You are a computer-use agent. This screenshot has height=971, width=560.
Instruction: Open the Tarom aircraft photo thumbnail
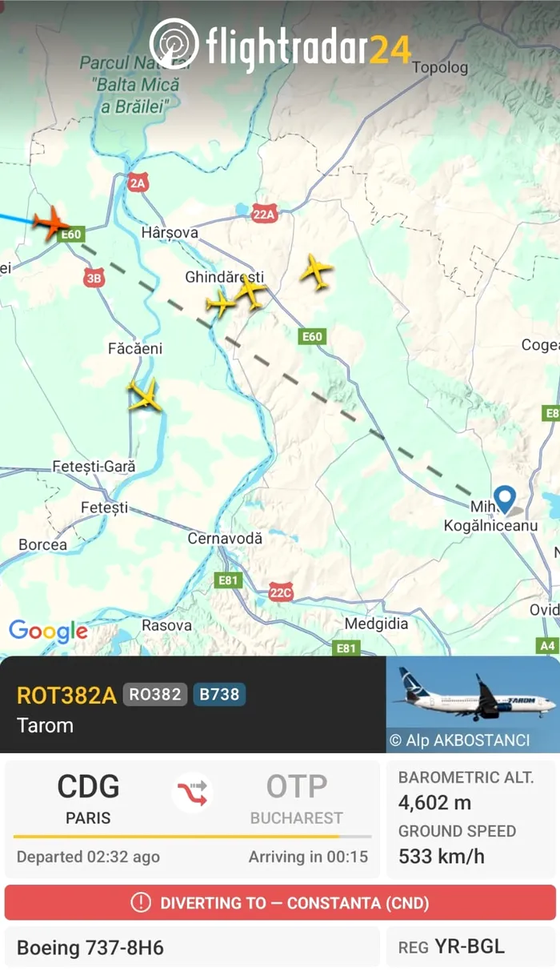tap(473, 704)
